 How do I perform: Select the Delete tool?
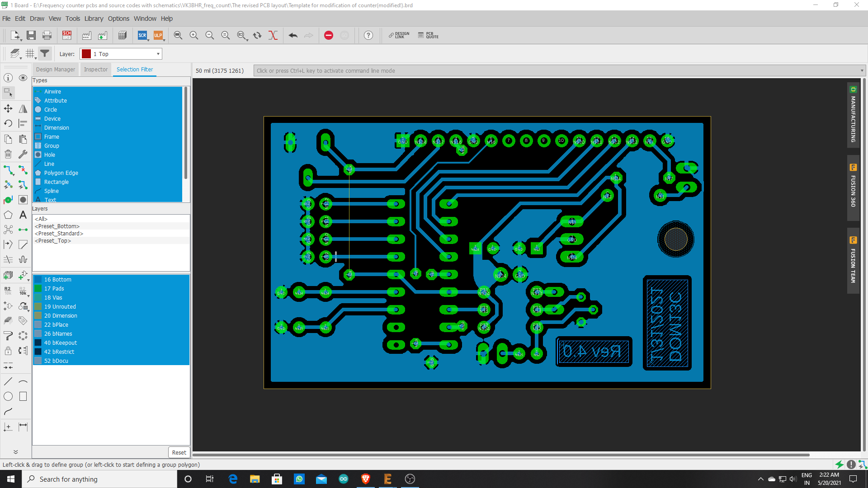pos(7,154)
